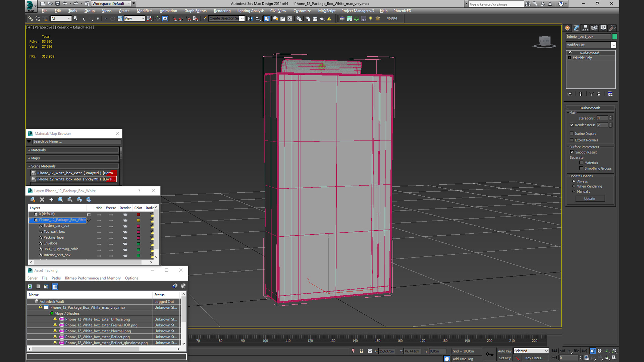
Task: Click the Update button in TurboSmooth
Action: click(590, 199)
